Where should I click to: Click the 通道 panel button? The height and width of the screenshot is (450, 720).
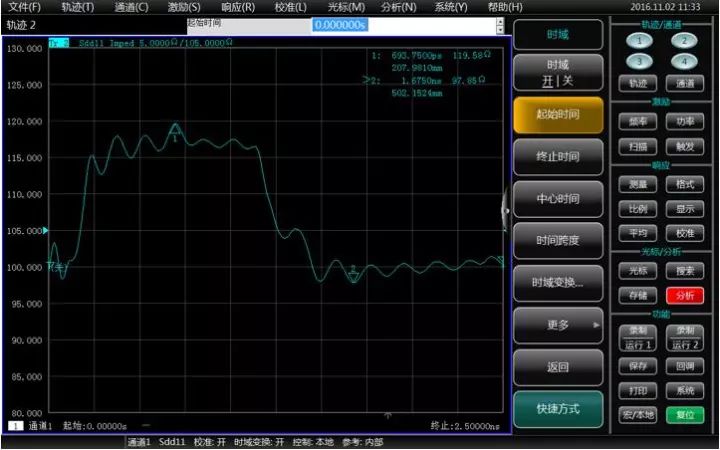click(x=685, y=84)
